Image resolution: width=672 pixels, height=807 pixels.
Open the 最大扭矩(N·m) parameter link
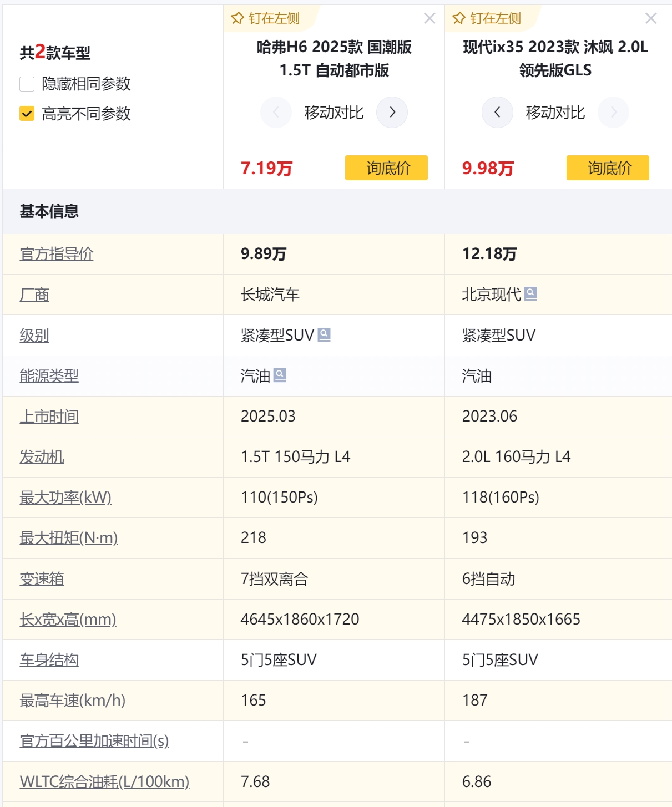pos(69,538)
